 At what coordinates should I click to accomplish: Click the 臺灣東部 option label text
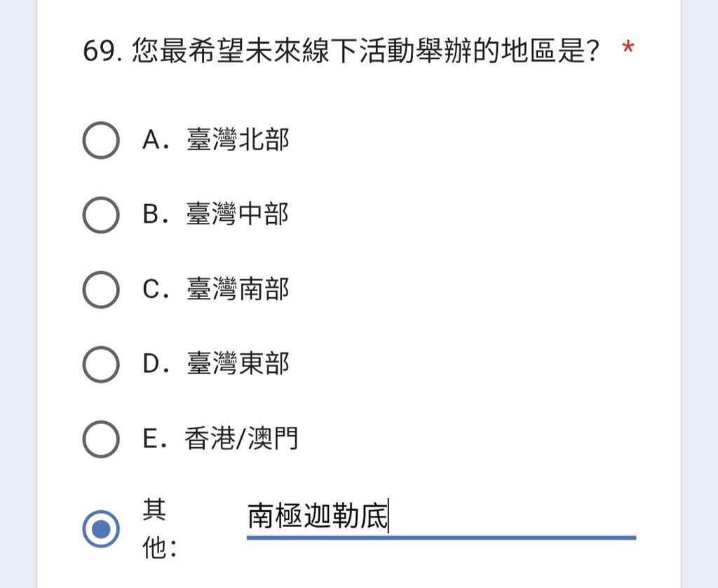[x=238, y=363]
